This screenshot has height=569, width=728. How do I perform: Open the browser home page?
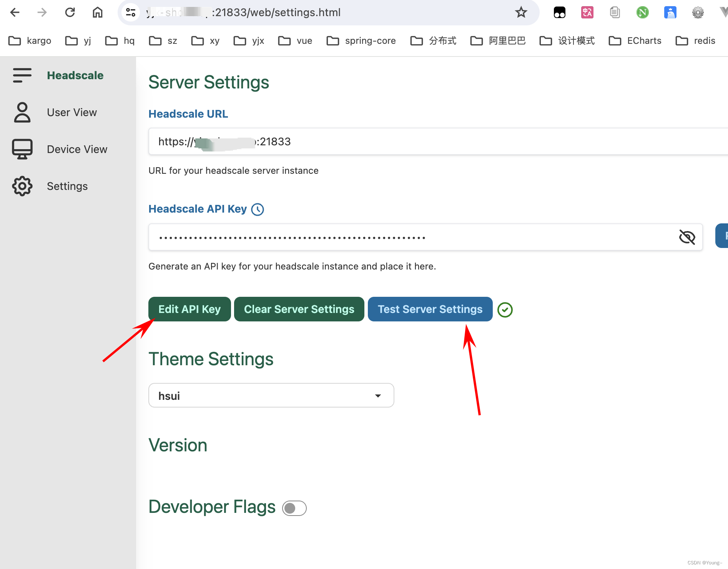pos(98,13)
